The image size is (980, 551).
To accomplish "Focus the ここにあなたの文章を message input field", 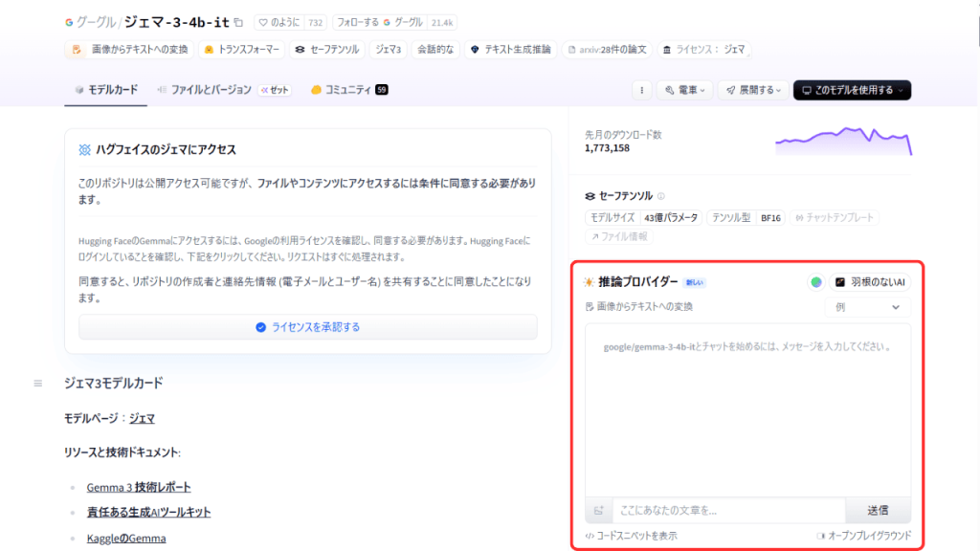I will pyautogui.click(x=728, y=511).
